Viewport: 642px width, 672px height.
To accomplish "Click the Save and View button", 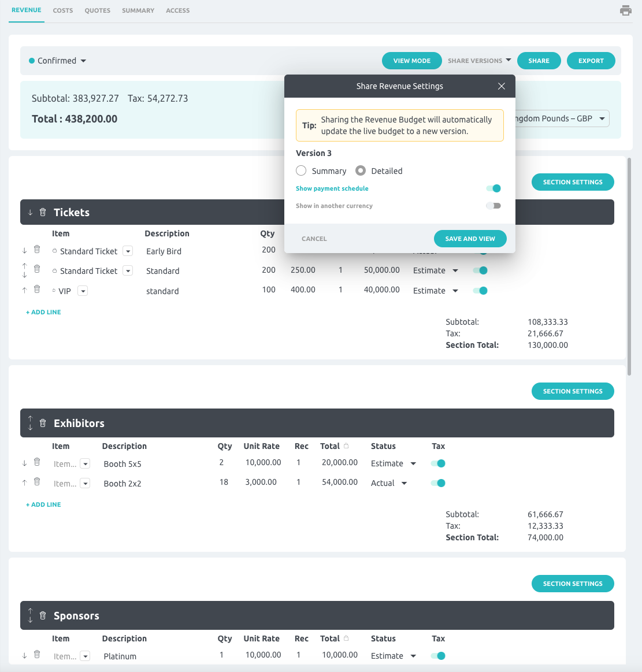I will coord(470,238).
